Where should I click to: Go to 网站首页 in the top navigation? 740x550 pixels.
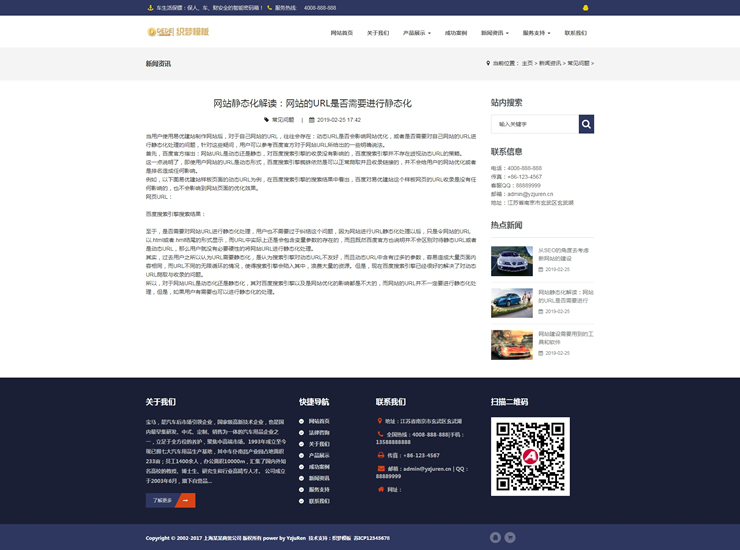tap(342, 33)
